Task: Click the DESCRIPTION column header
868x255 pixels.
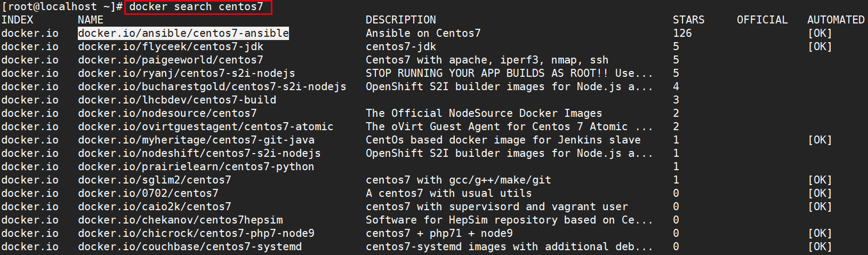Action: [400, 20]
